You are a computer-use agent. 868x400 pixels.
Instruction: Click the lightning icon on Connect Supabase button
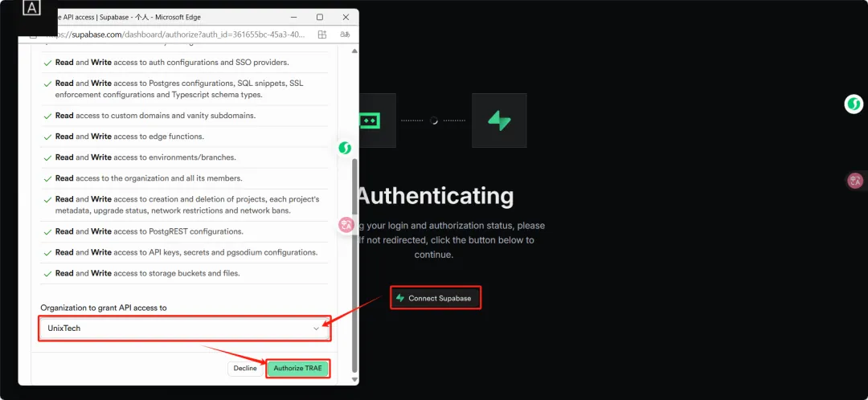point(400,298)
